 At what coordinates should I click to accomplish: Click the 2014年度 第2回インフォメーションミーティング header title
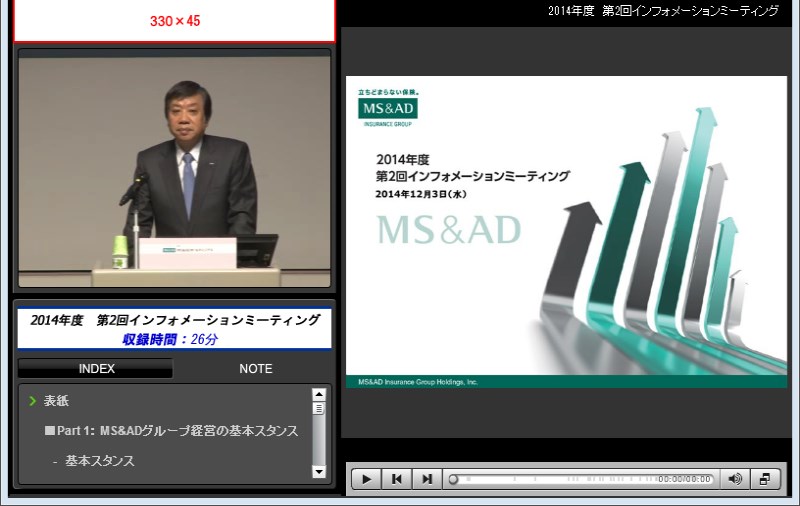click(x=663, y=11)
